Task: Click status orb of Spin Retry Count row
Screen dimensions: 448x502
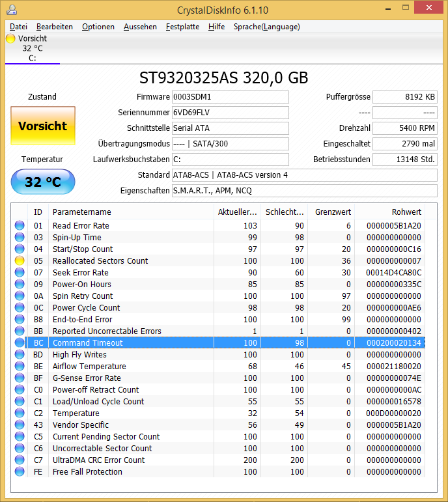Action: [x=20, y=296]
